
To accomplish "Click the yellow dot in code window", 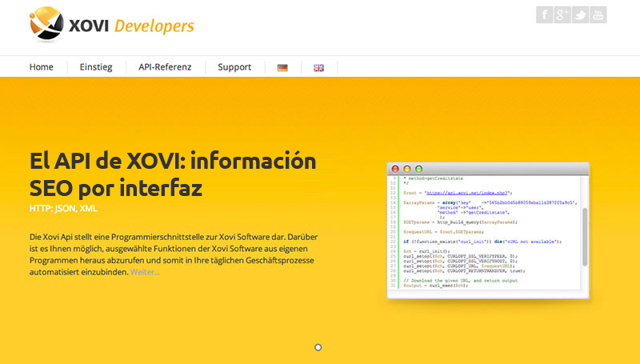I will (407, 169).
